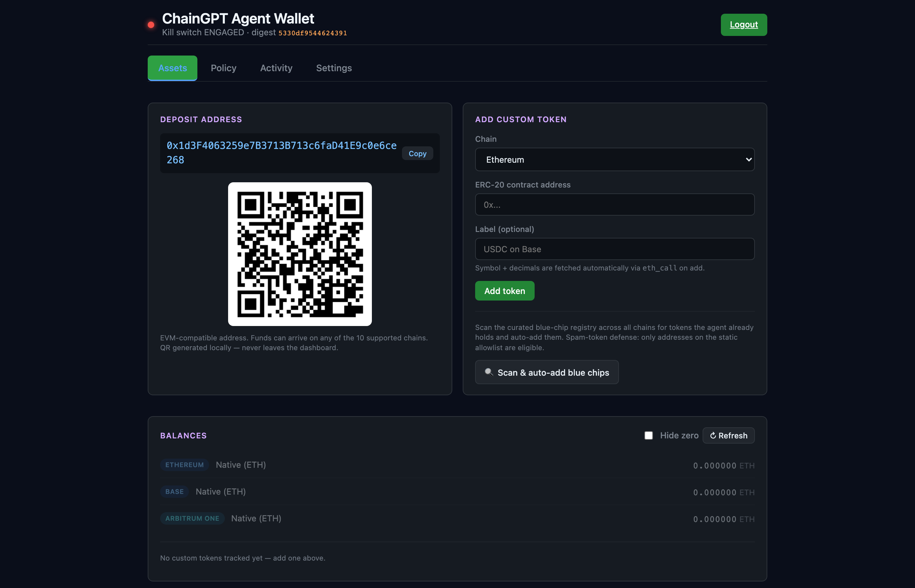Open the Chain dropdown showing Ethereum

pos(614,160)
